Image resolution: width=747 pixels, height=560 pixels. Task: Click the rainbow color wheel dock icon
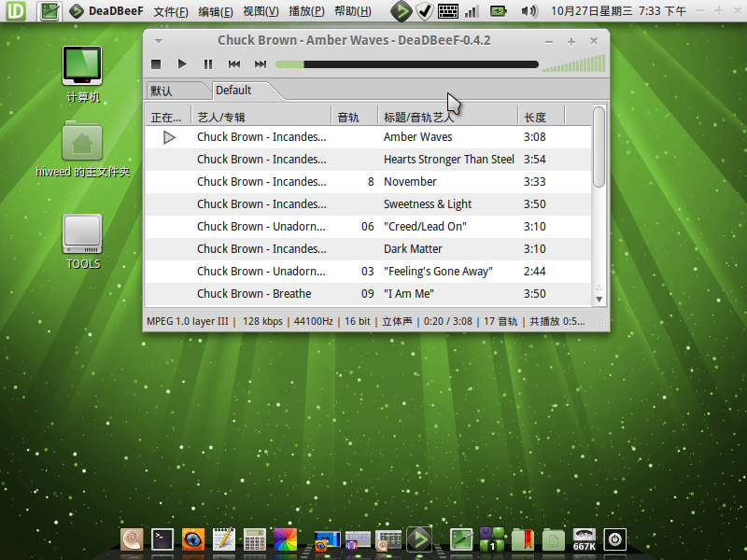coord(286,539)
